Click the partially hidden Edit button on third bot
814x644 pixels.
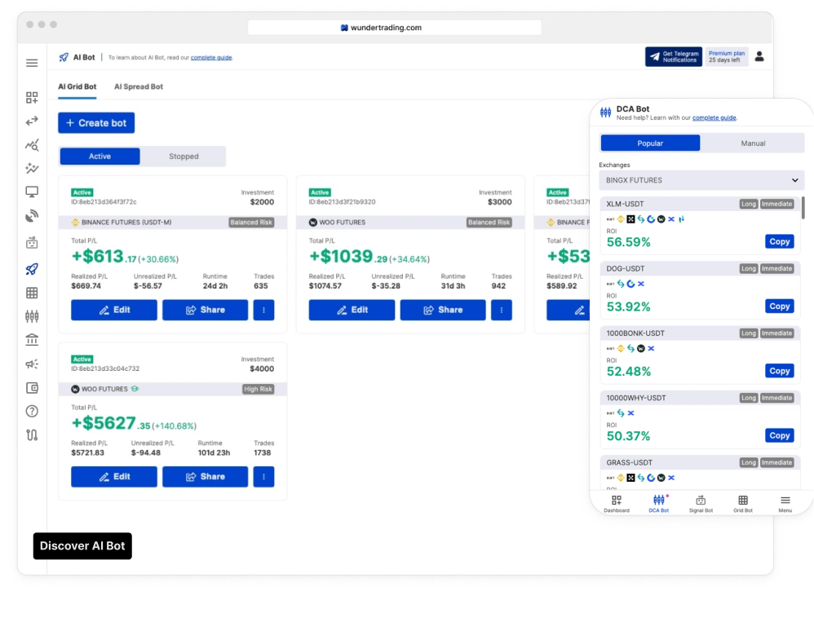pyautogui.click(x=568, y=310)
